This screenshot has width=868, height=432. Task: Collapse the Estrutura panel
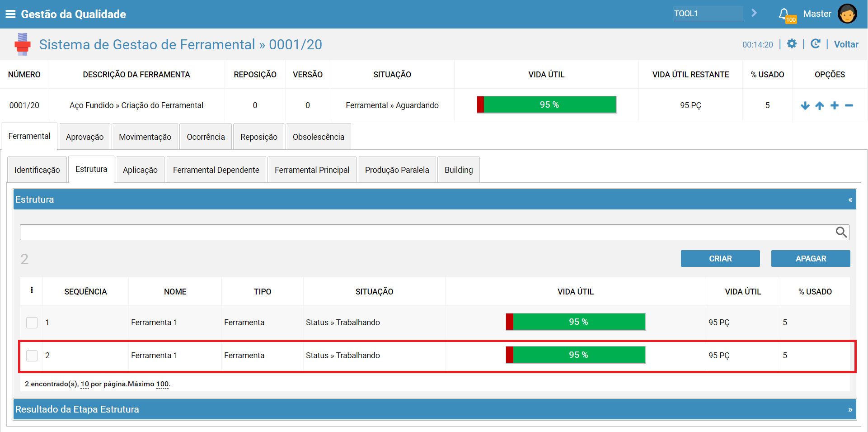click(x=850, y=199)
